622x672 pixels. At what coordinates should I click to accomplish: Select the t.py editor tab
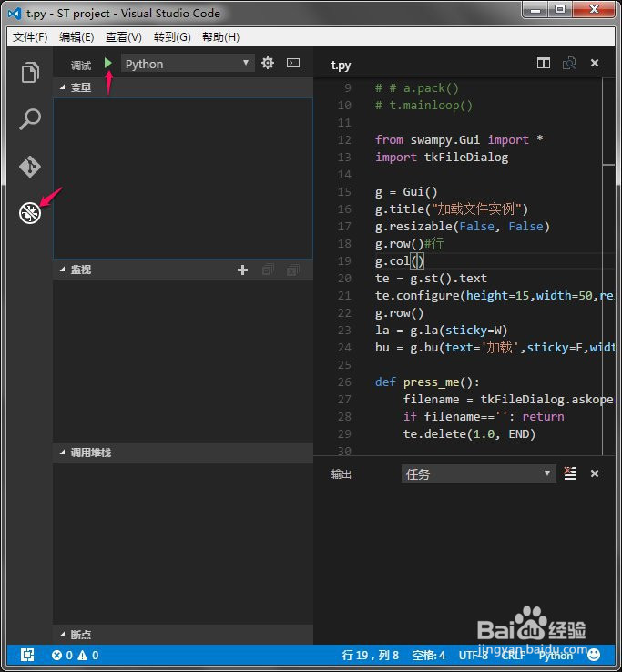[341, 65]
